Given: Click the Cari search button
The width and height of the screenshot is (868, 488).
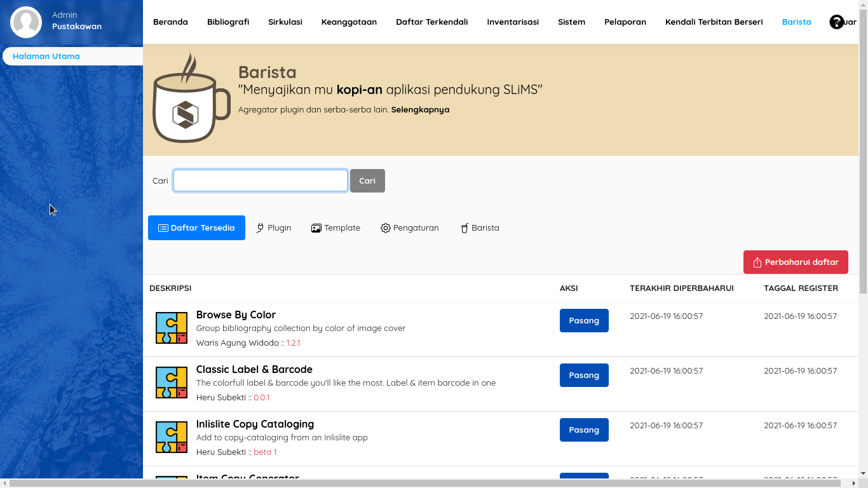Looking at the screenshot, I should (367, 180).
